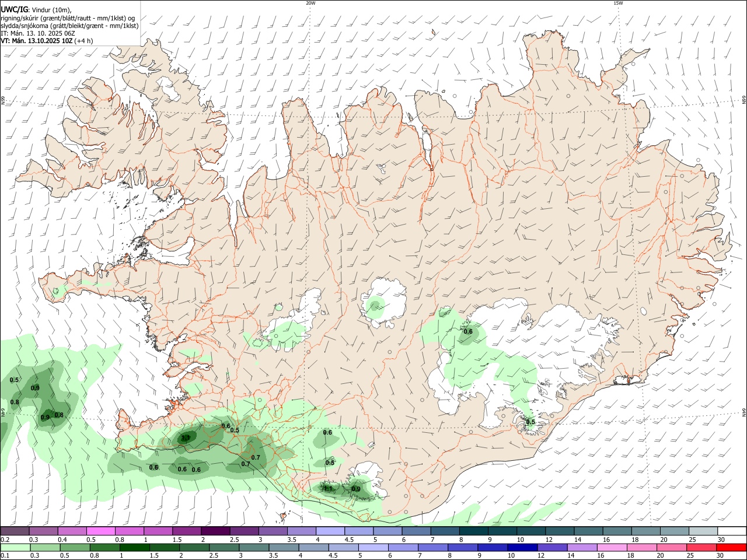
Task: Click the 20W longitude label
Action: coord(310,3)
